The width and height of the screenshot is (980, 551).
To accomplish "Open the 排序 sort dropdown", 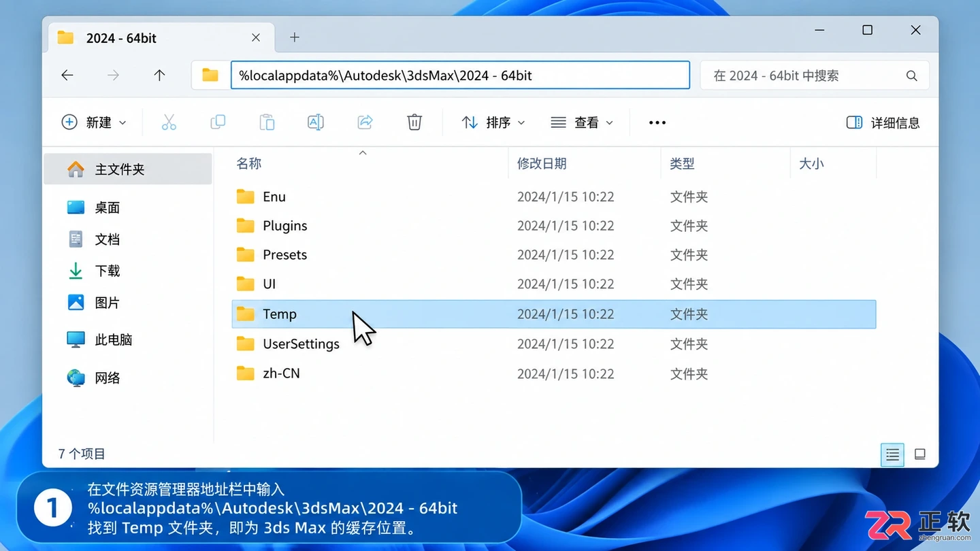I will 493,122.
